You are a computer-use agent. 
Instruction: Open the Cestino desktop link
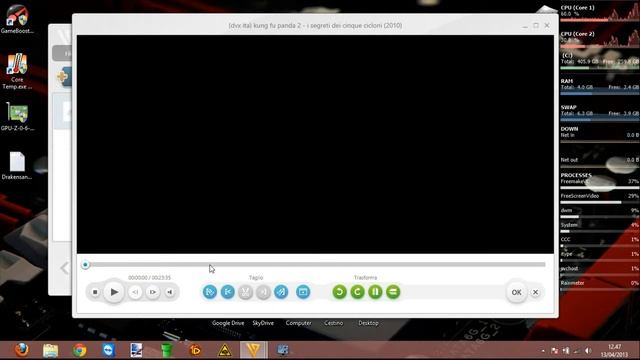click(x=333, y=323)
